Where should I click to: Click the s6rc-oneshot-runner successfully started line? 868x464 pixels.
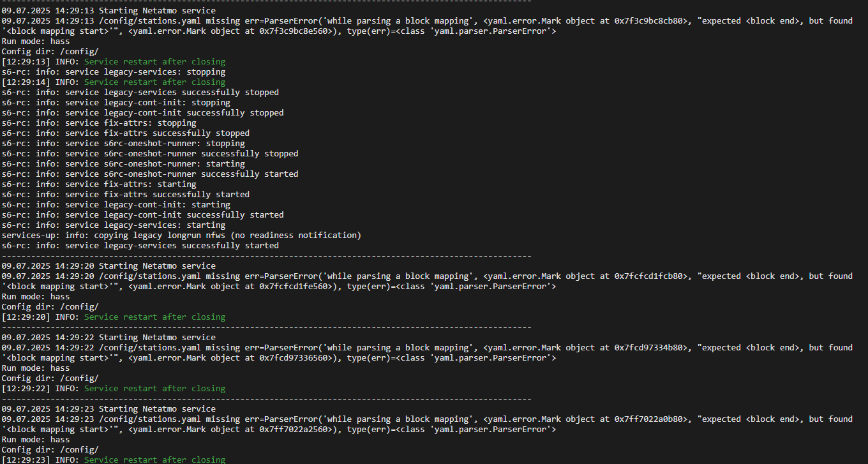pos(150,174)
